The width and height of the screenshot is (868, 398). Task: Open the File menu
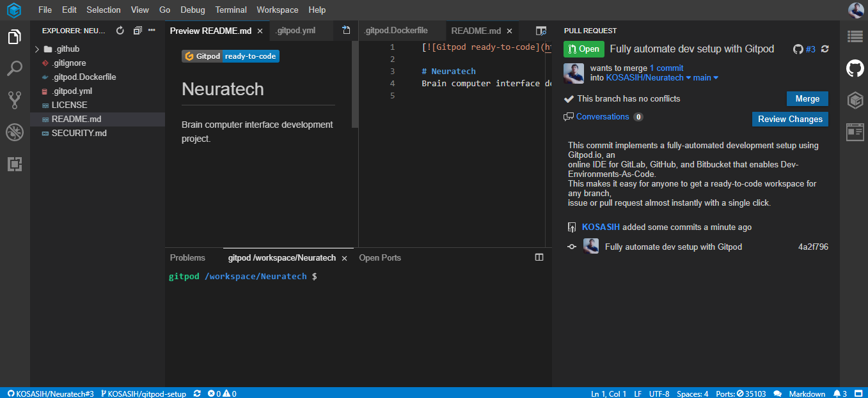pos(45,10)
